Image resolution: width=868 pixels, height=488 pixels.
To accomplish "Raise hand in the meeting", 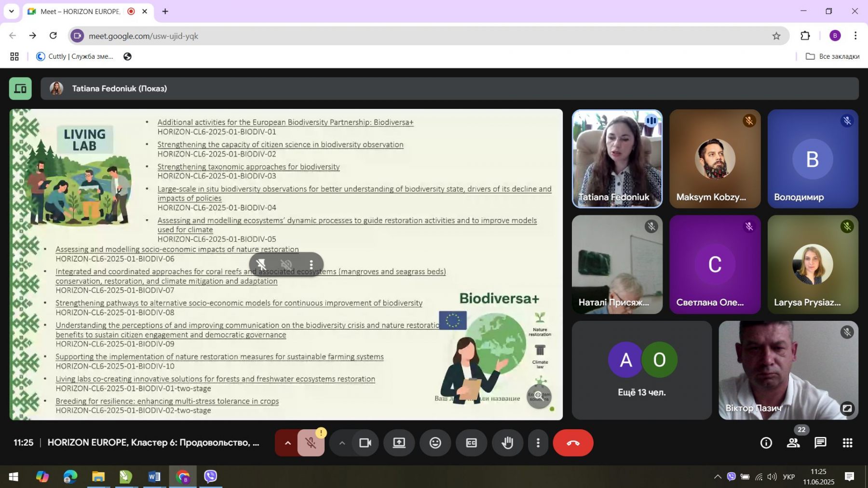I will (x=507, y=443).
